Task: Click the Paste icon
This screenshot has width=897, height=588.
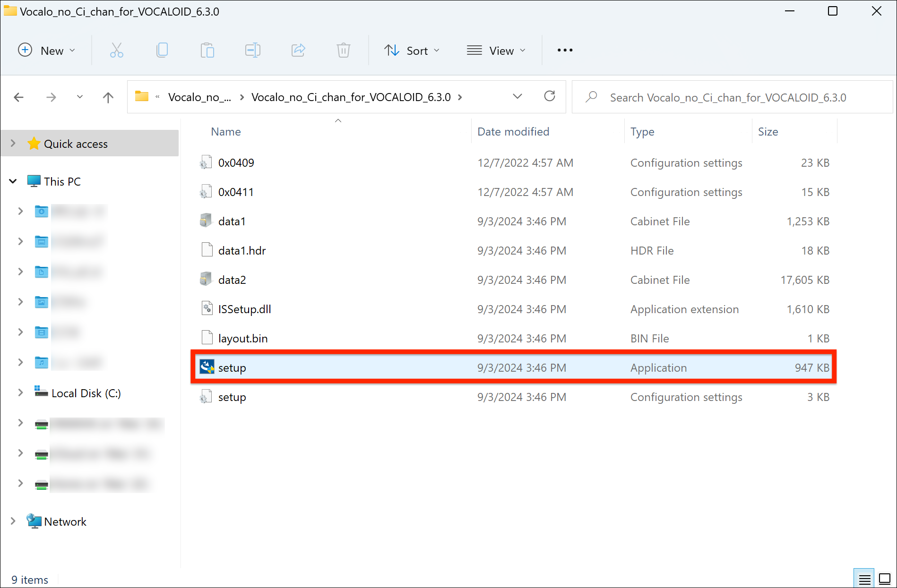Action: [208, 50]
